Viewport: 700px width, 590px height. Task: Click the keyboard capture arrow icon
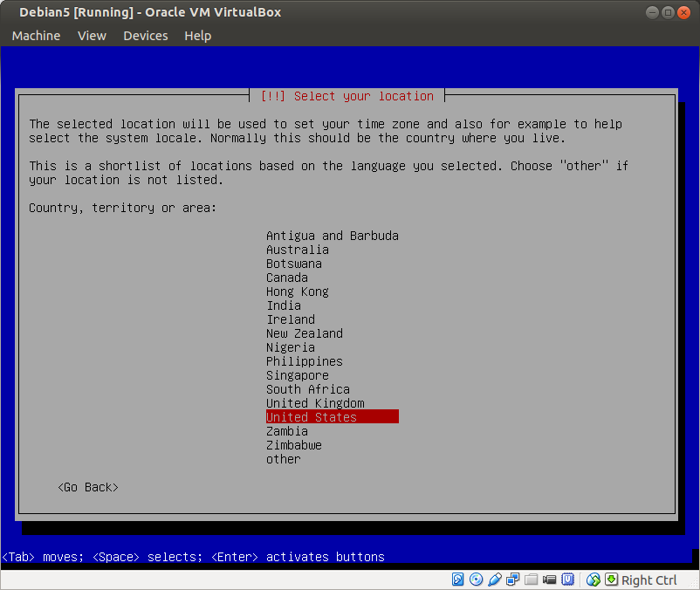click(x=611, y=580)
